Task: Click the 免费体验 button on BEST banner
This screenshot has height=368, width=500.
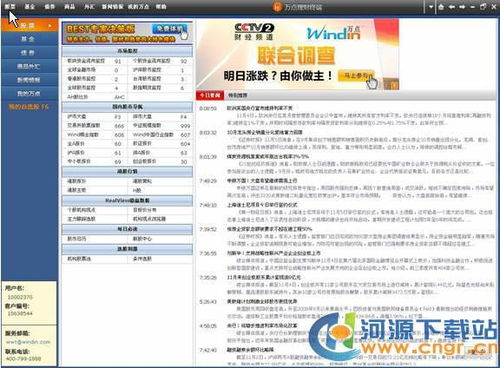Action: click(169, 29)
